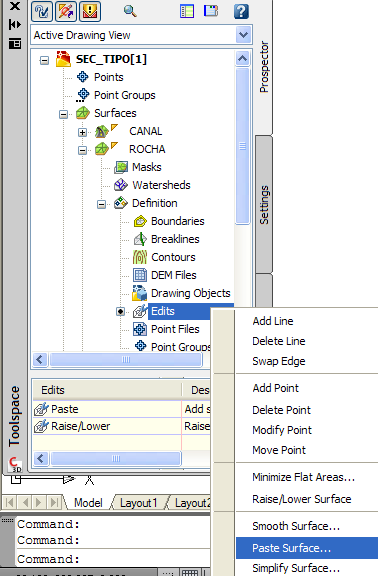
Task: Click the tree horizontal scroll left arrow
Action: [x=40, y=360]
